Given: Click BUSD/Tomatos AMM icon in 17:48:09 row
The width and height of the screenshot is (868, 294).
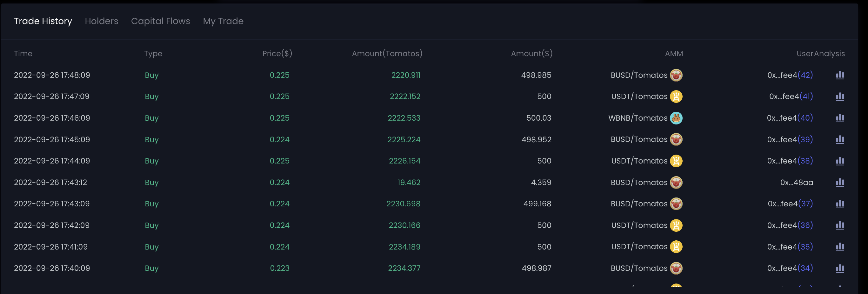Looking at the screenshot, I should [x=676, y=75].
